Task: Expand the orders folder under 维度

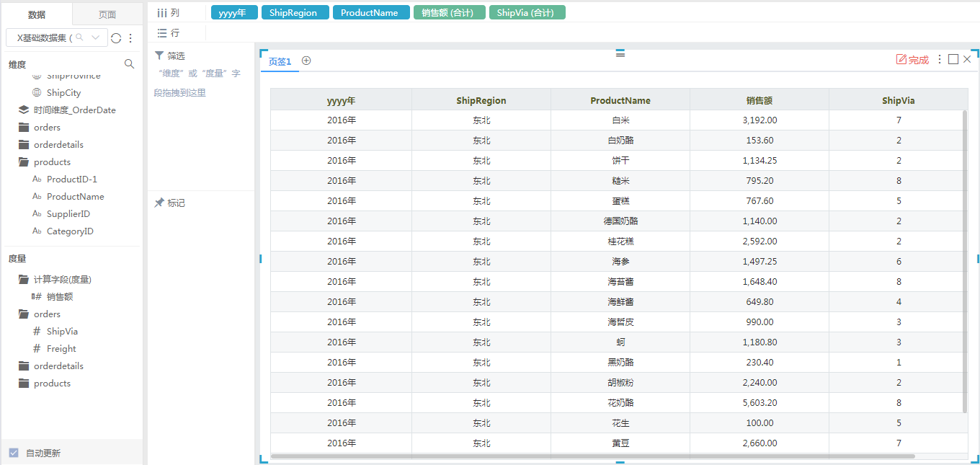Action: [24, 128]
